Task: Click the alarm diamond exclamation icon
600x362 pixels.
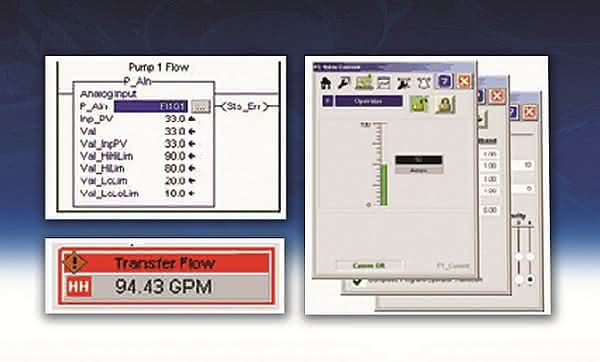Action: click(74, 263)
